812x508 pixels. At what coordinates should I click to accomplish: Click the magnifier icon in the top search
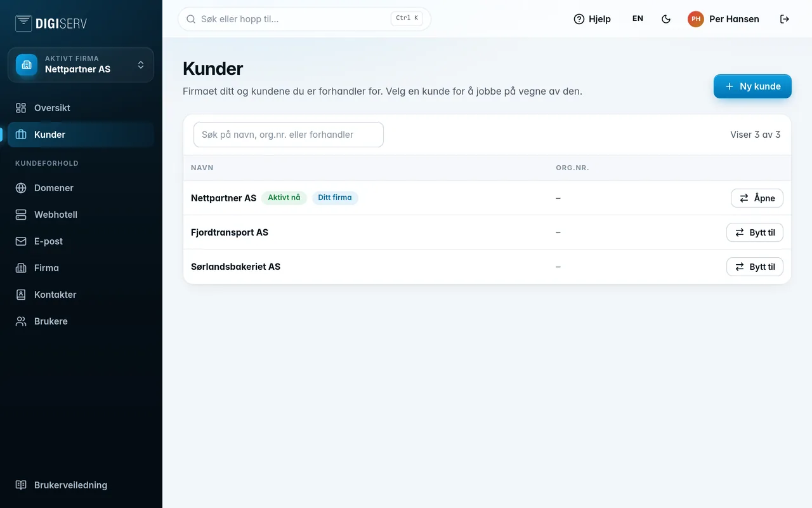pos(191,19)
